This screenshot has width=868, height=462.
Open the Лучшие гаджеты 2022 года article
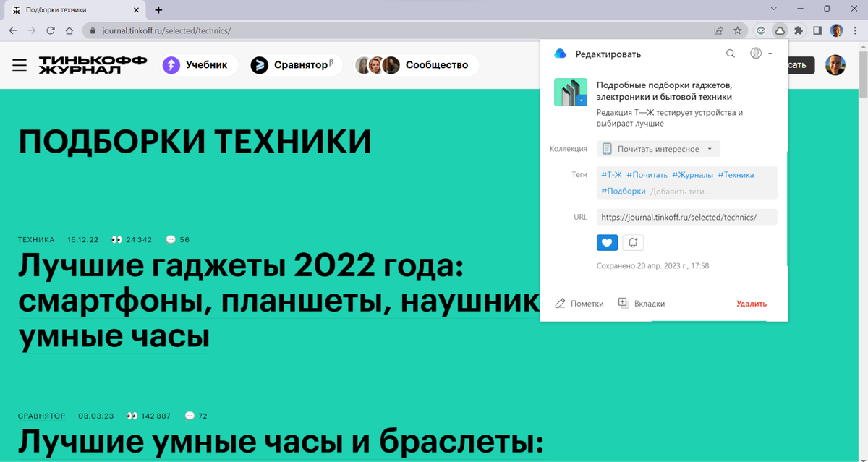click(x=278, y=301)
